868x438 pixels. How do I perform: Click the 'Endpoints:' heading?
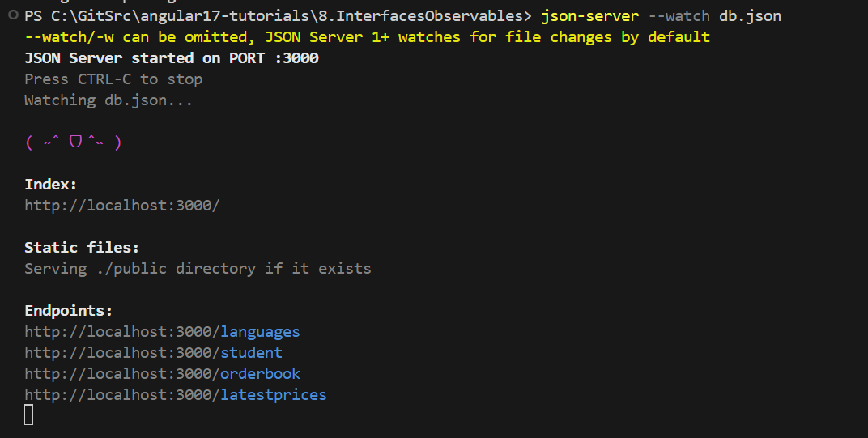(x=69, y=311)
